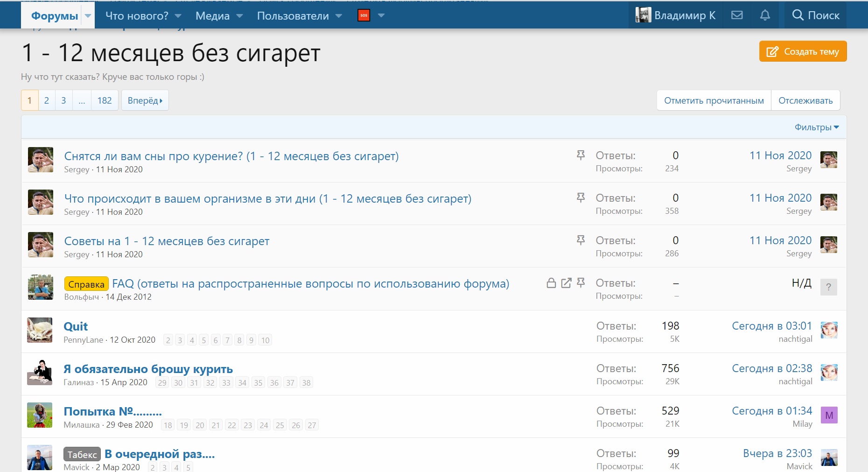Click external link icon on FAQ thread
The height and width of the screenshot is (472, 868).
click(566, 283)
